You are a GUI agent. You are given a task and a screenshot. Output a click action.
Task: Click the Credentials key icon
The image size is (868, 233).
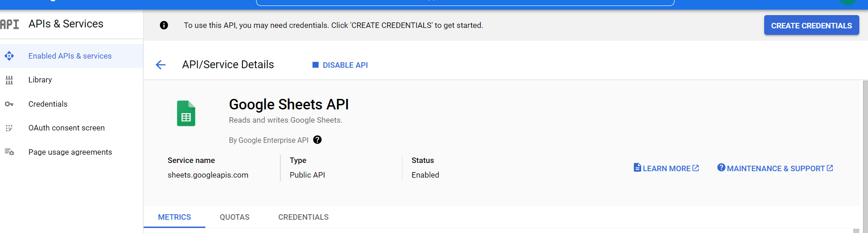coord(9,104)
